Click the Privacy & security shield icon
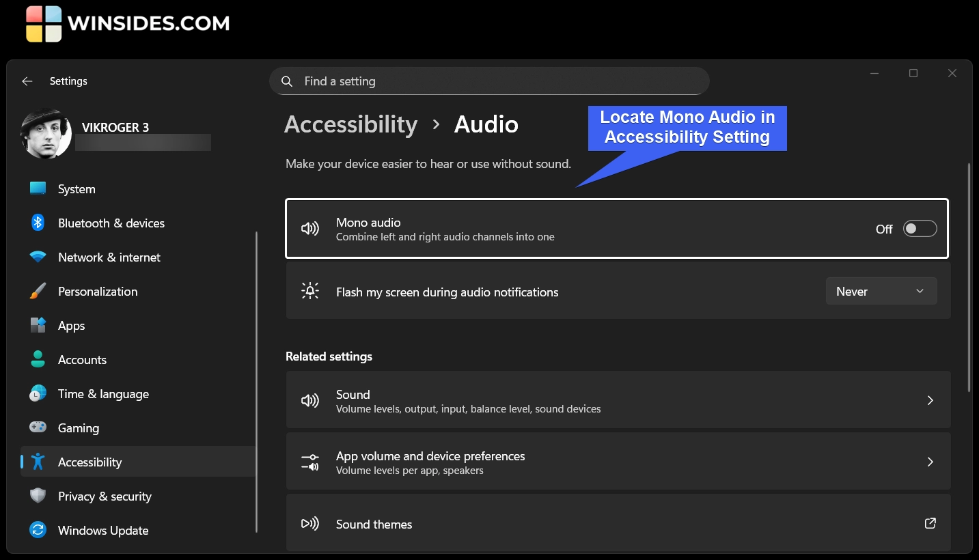 [38, 496]
